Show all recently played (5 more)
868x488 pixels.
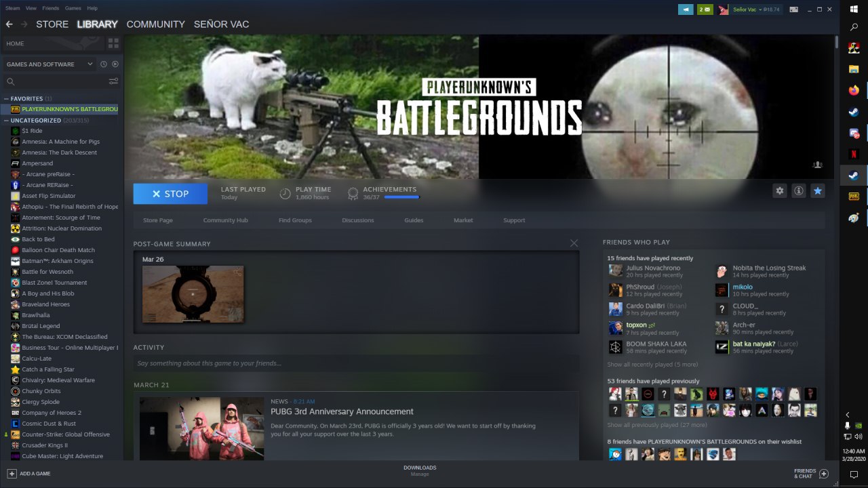click(x=652, y=365)
